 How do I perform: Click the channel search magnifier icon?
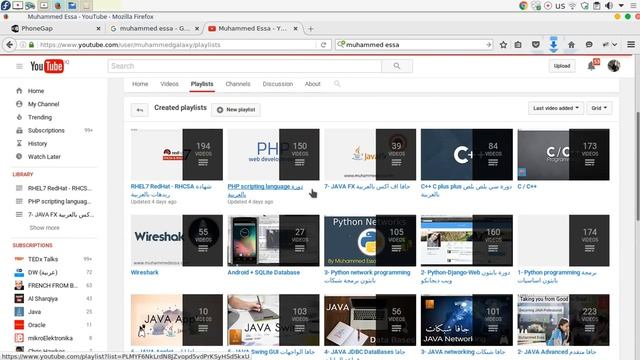[x=337, y=84]
